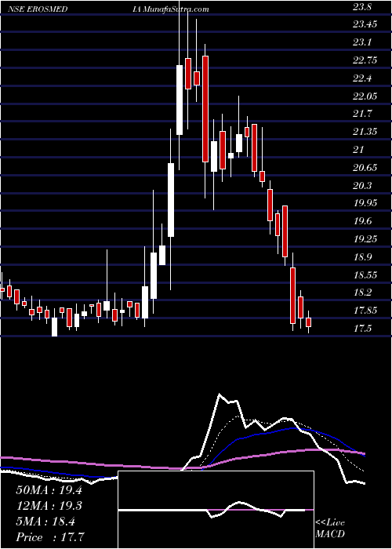Click the 22.05 price axis label
Viewport: 392px width, 549px height.
[x=365, y=96]
